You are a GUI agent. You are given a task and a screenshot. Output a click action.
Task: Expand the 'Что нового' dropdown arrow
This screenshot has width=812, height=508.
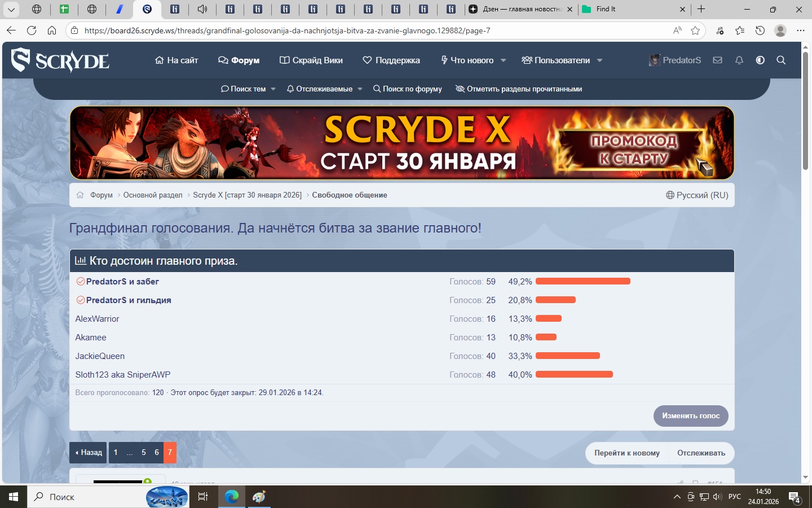pos(504,60)
